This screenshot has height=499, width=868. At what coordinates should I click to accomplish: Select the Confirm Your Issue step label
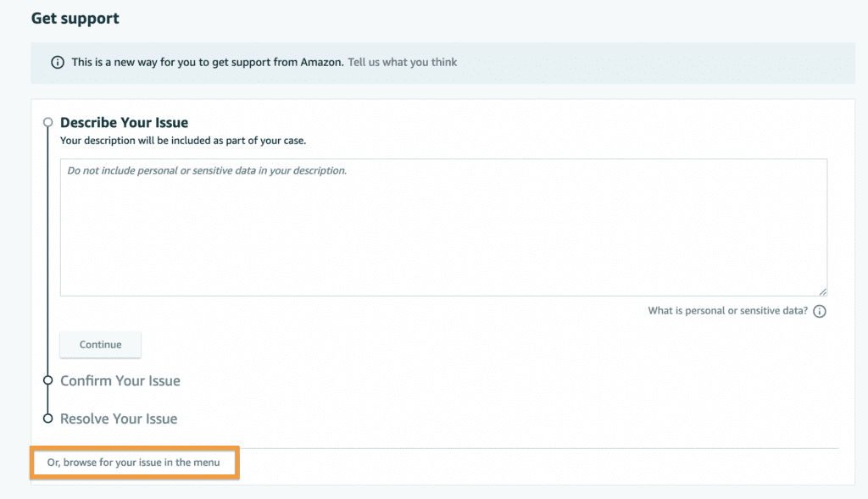120,381
